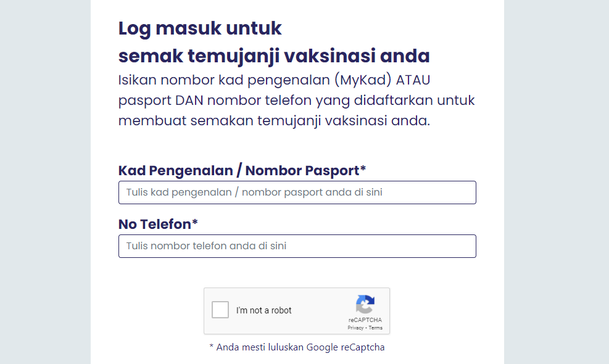
Task: Click the "semak temujanji vaksinasi anda" heading line
Action: [x=274, y=56]
